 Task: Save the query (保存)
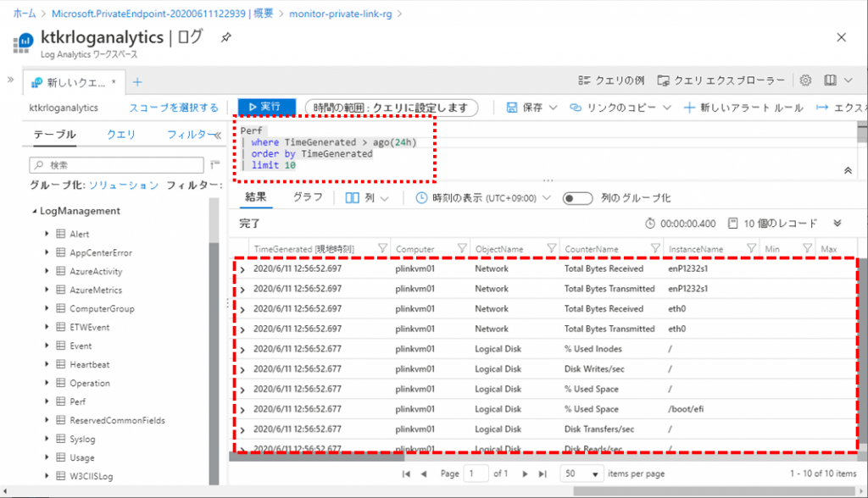pos(524,108)
